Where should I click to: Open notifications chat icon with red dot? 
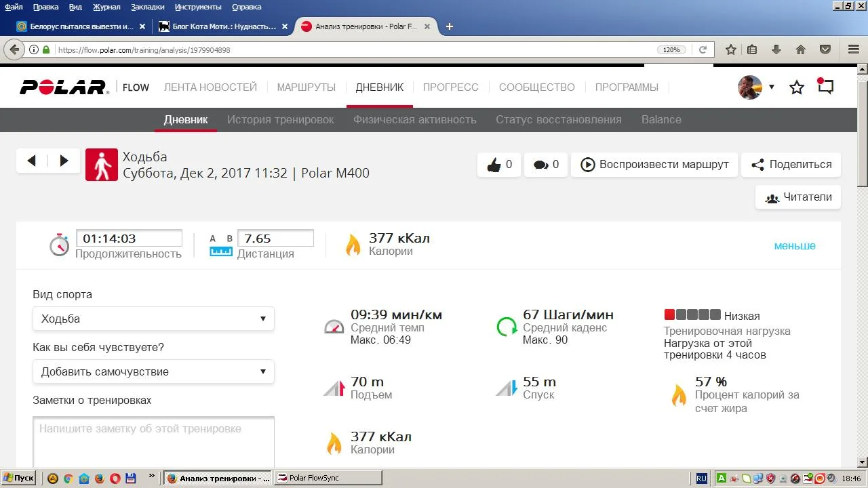coord(825,86)
